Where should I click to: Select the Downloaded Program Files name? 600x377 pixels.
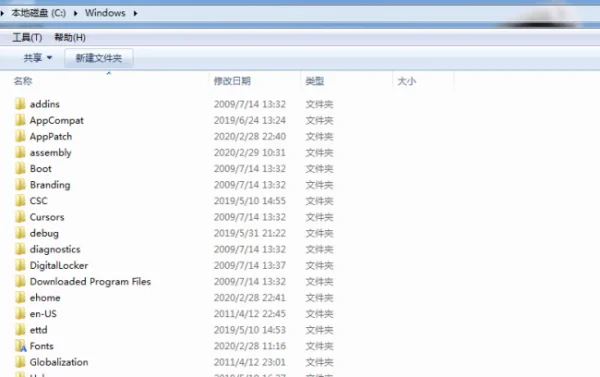click(x=90, y=282)
